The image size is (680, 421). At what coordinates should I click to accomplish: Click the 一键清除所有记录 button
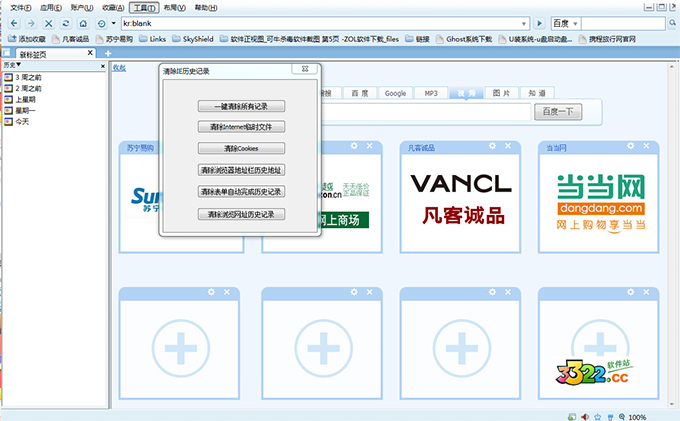(x=241, y=106)
